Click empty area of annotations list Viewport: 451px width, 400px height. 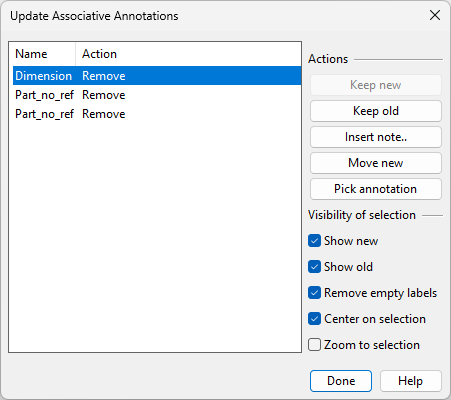[155, 237]
